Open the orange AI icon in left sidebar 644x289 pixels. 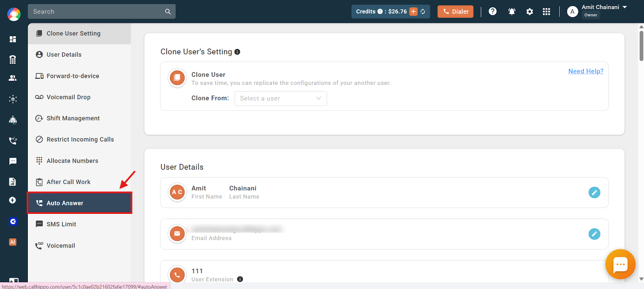[x=13, y=242]
